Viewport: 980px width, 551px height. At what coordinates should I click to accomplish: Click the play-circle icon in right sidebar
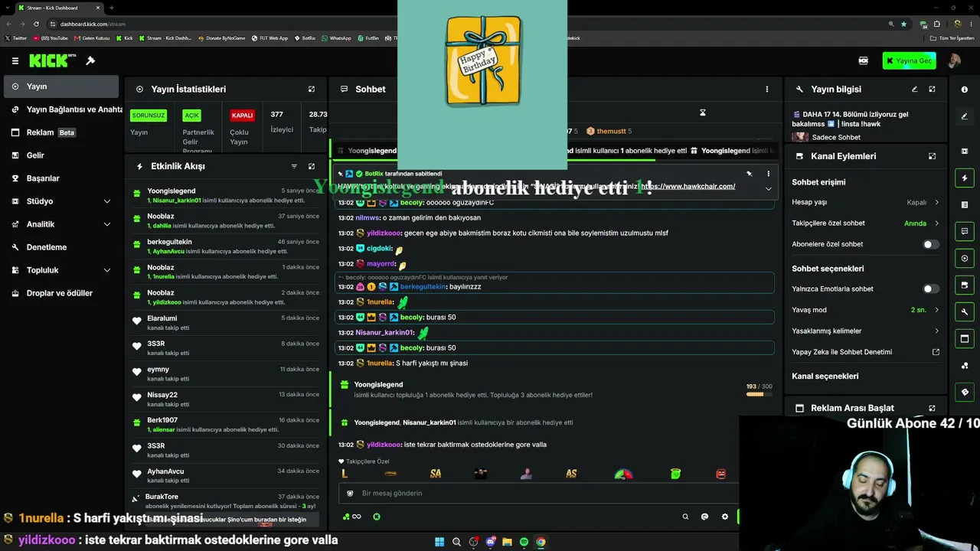coord(964,258)
